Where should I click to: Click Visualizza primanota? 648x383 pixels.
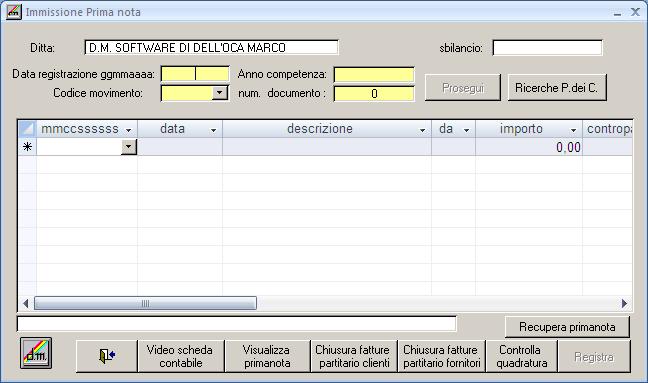267,356
